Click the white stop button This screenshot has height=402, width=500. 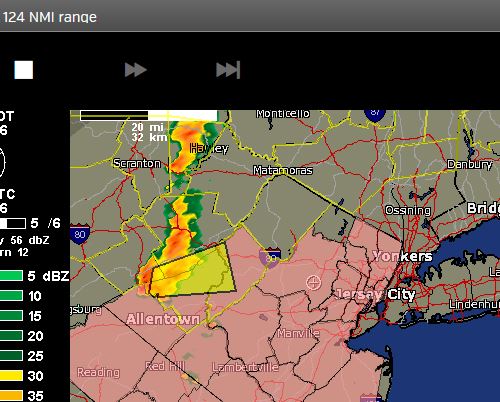24,70
